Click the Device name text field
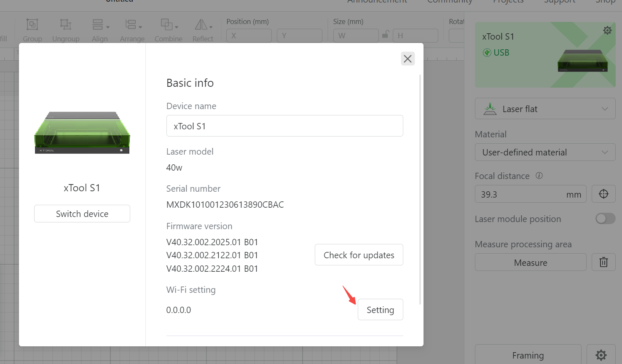This screenshot has height=364, width=622. (x=285, y=126)
